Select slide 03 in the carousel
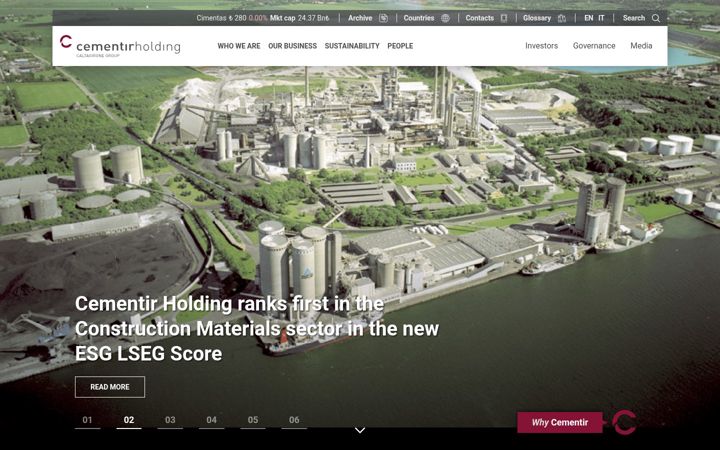The image size is (720, 450). [x=170, y=420]
